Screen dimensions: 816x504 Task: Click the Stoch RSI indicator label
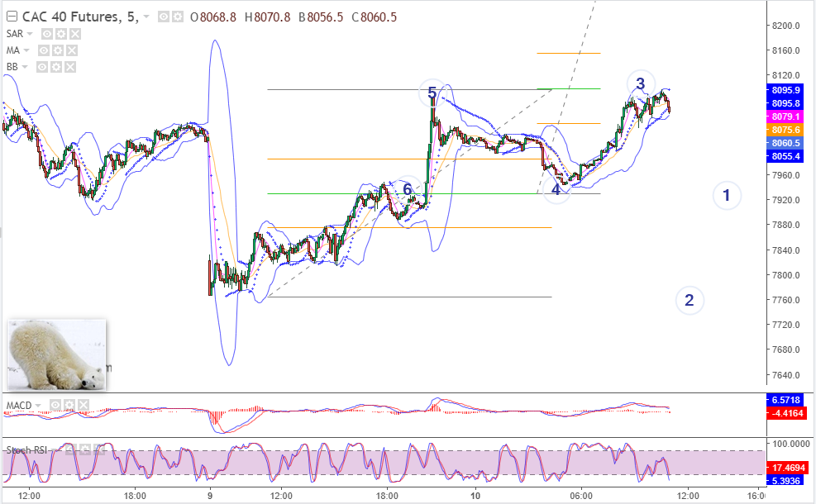pyautogui.click(x=28, y=450)
